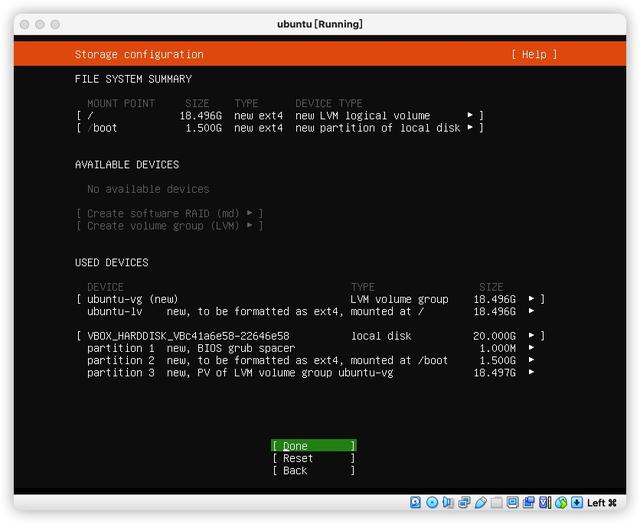Click the virtualization features V icon
The image size is (640, 524).
545,502
